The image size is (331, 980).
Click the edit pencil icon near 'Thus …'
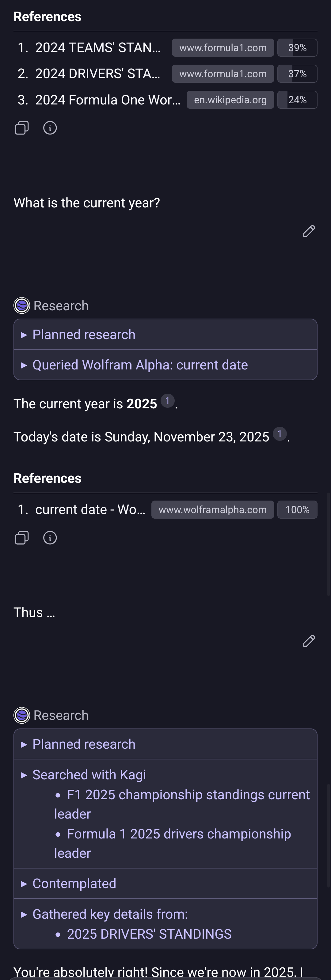pos(309,641)
